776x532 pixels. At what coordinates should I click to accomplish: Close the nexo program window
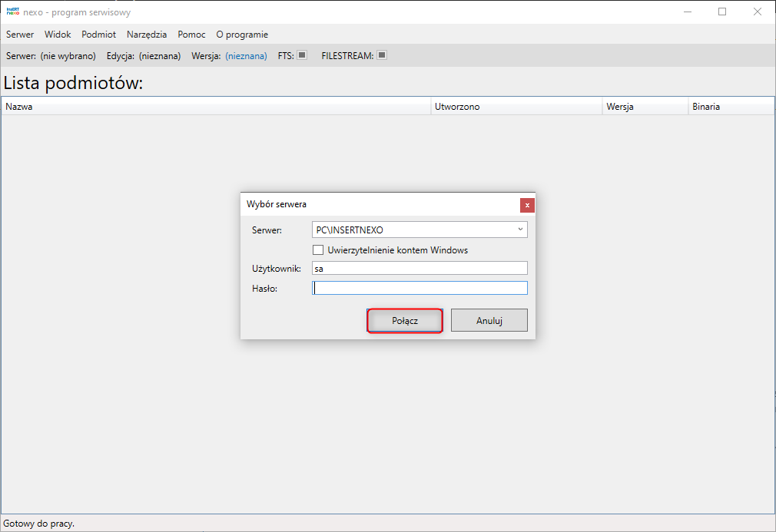coord(758,12)
